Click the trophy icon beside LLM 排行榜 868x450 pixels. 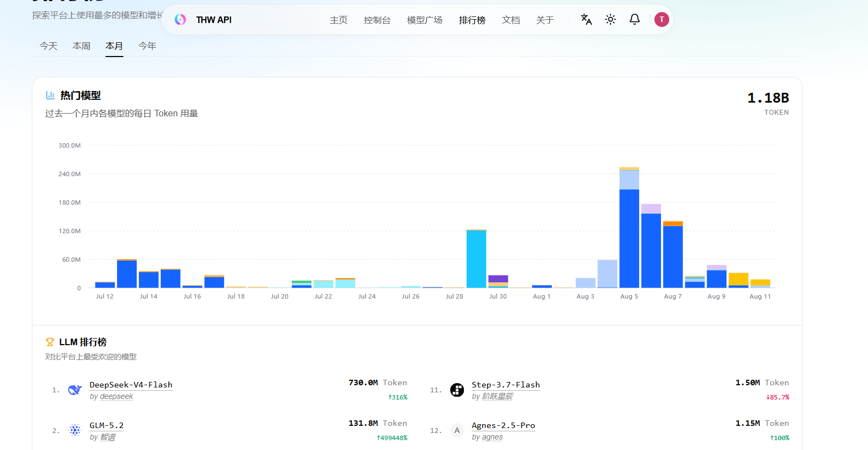click(x=49, y=342)
